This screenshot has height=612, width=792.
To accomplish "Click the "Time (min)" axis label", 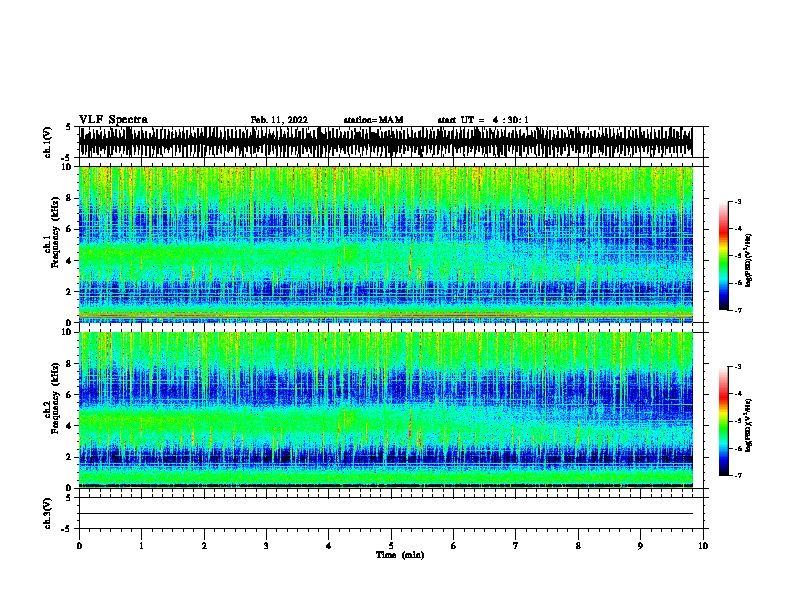I will pos(400,555).
